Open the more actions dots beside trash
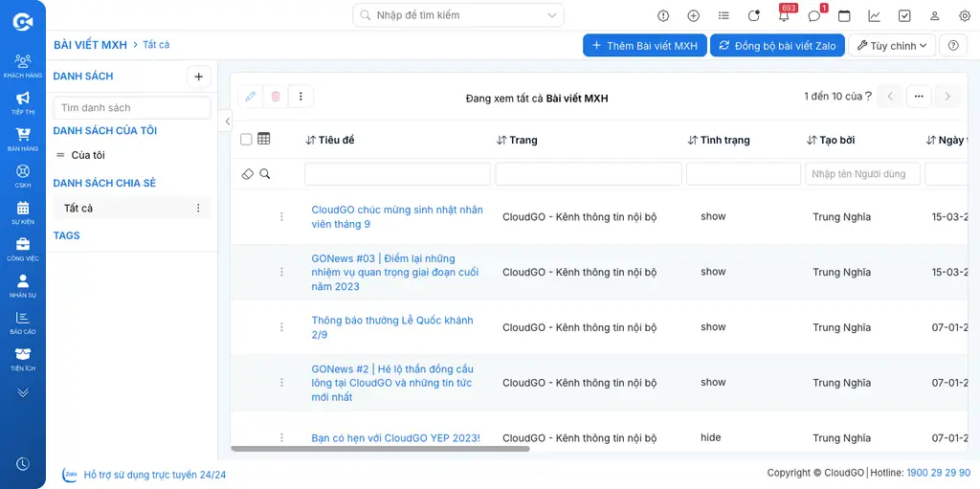Screen dimensions: 980x489 [301, 97]
